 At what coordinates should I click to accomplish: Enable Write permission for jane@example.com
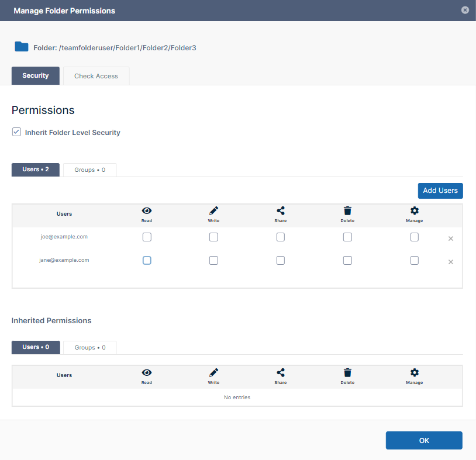(213, 261)
